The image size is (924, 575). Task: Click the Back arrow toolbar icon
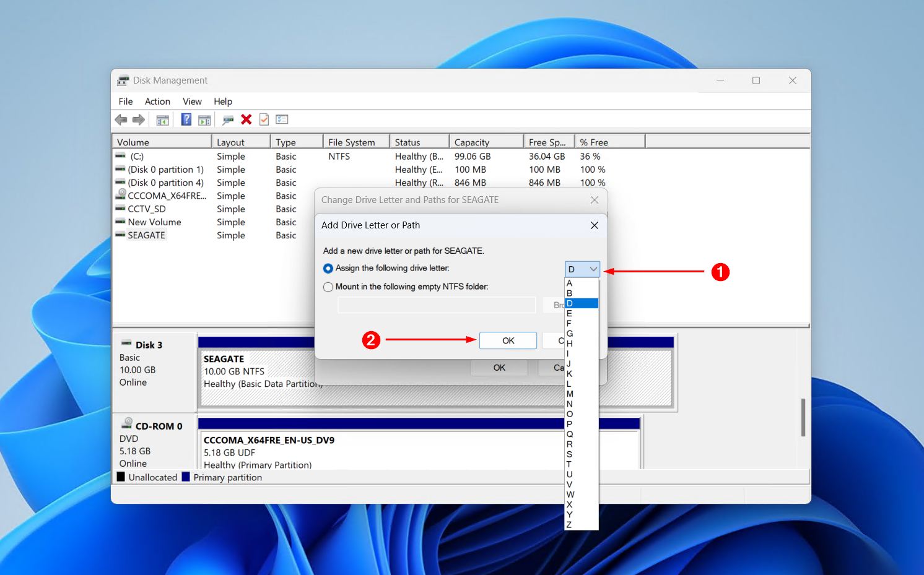(121, 120)
